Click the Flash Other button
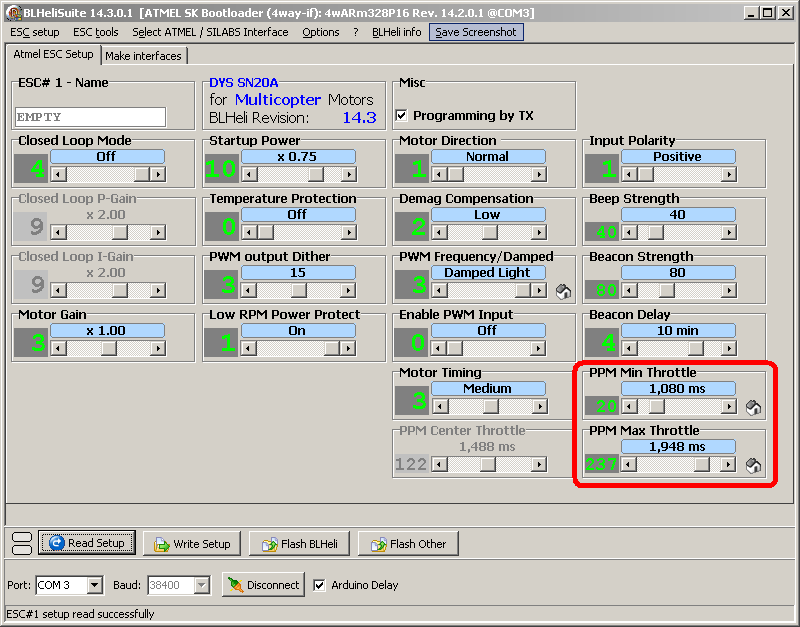800x627 pixels. (408, 544)
